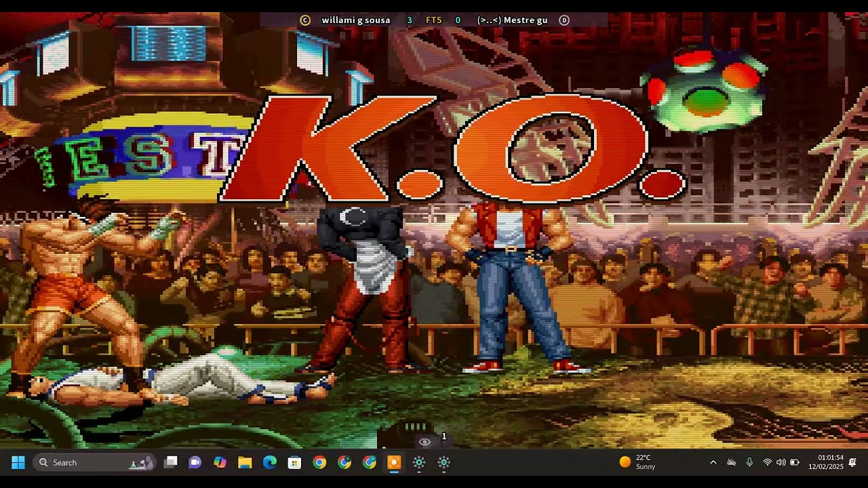Open the clock showing 01:01:54
868x488 pixels.
point(826,462)
